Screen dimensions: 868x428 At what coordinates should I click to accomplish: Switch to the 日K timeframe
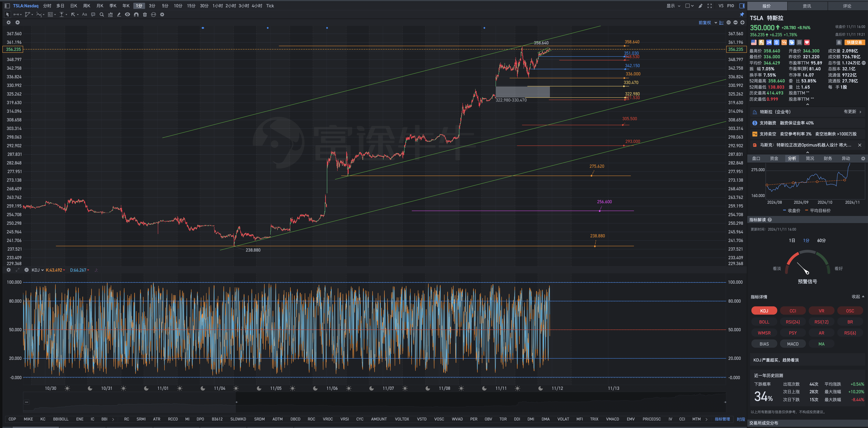pyautogui.click(x=74, y=6)
